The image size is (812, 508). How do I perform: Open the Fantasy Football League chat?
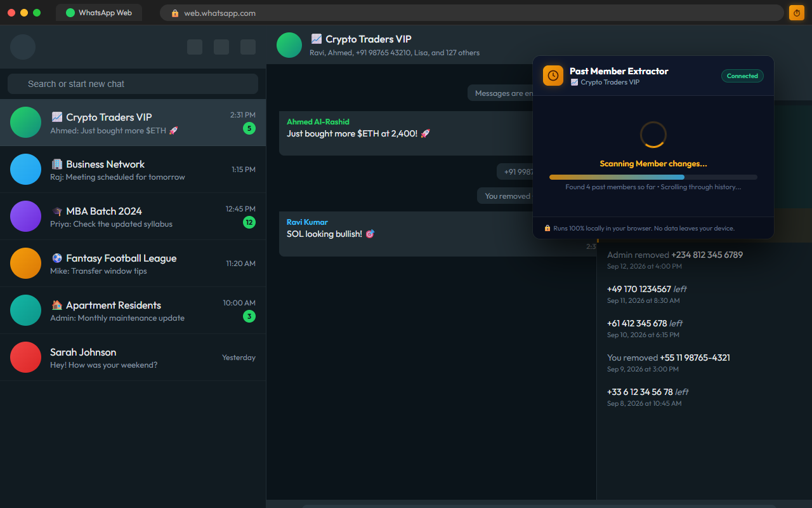pyautogui.click(x=133, y=264)
